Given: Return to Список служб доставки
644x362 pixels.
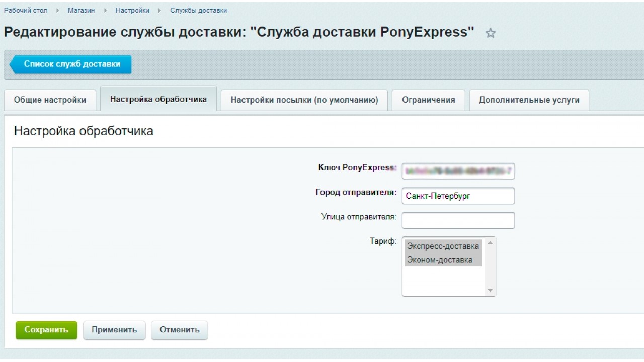Looking at the screenshot, I should (x=71, y=64).
